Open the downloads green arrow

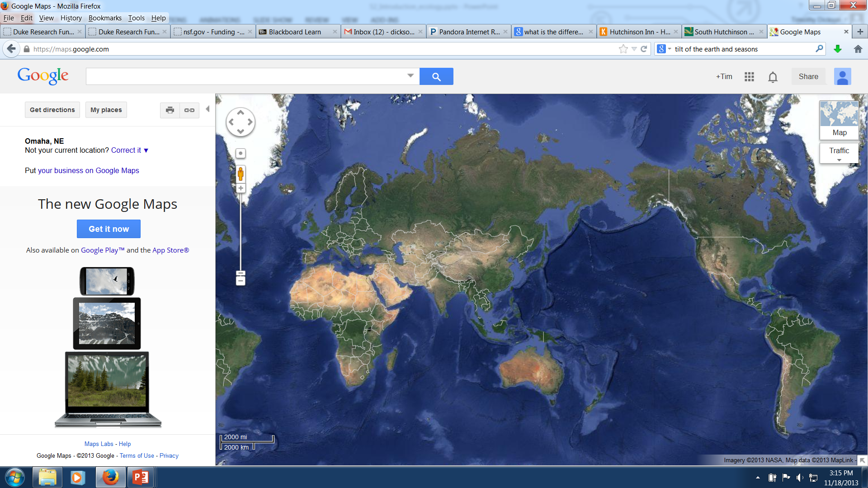coord(837,49)
